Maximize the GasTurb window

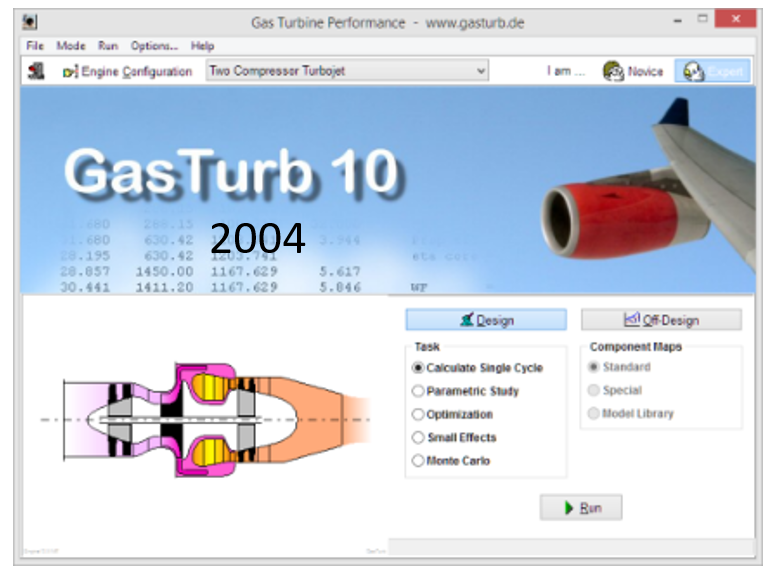(x=703, y=20)
